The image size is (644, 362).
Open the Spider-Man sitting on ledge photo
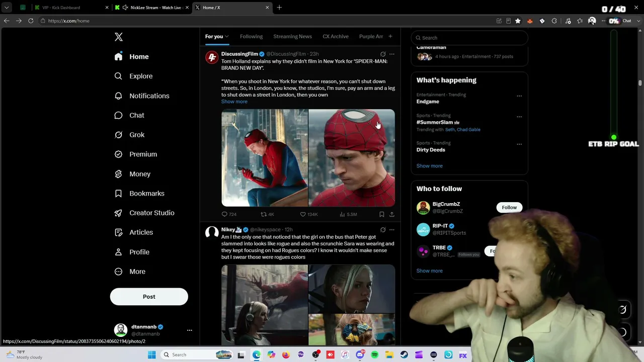pos(265,158)
